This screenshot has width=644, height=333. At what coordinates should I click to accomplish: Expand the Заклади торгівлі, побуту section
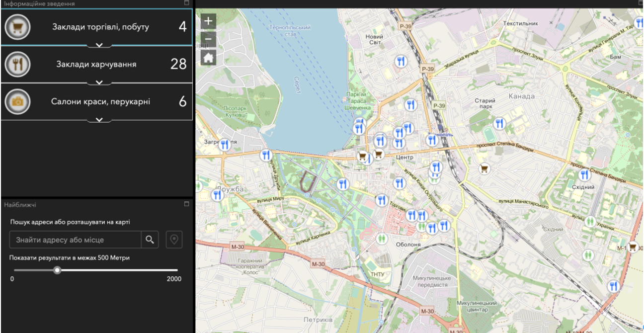(x=99, y=45)
